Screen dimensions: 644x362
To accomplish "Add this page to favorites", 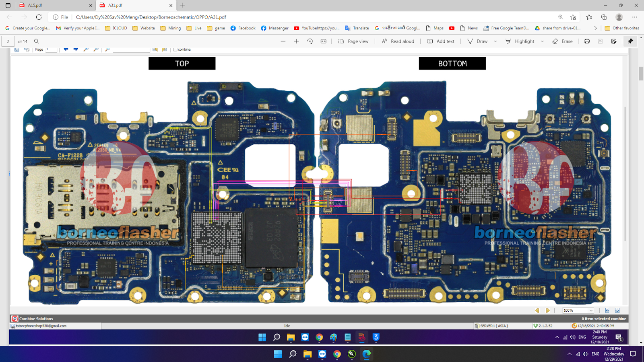I will pyautogui.click(x=573, y=17).
